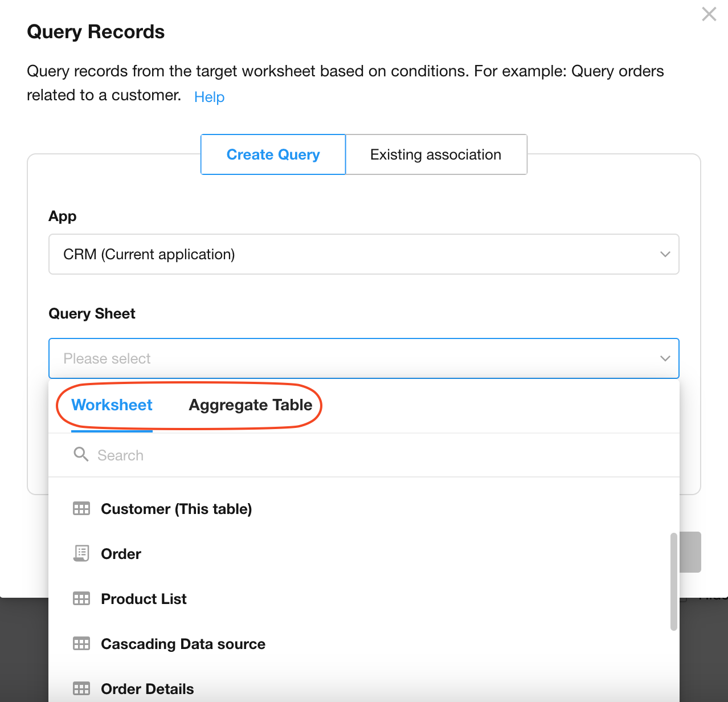Select the Create Query tab
The image size is (728, 702).
(x=273, y=155)
